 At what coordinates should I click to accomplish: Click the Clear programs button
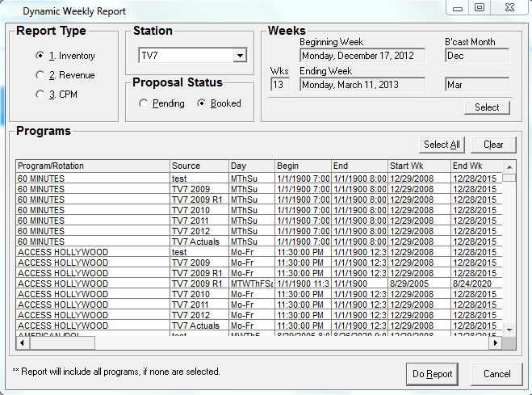pos(493,145)
